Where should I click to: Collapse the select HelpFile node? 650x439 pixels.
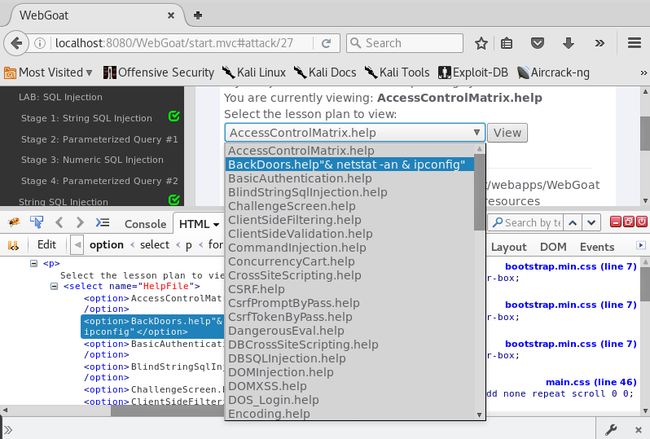[54, 286]
